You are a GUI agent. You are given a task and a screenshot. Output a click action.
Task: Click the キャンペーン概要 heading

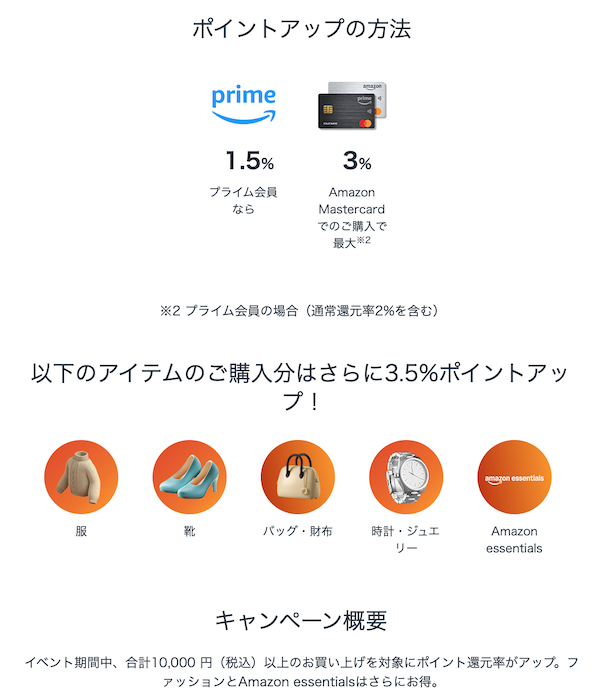click(x=300, y=621)
